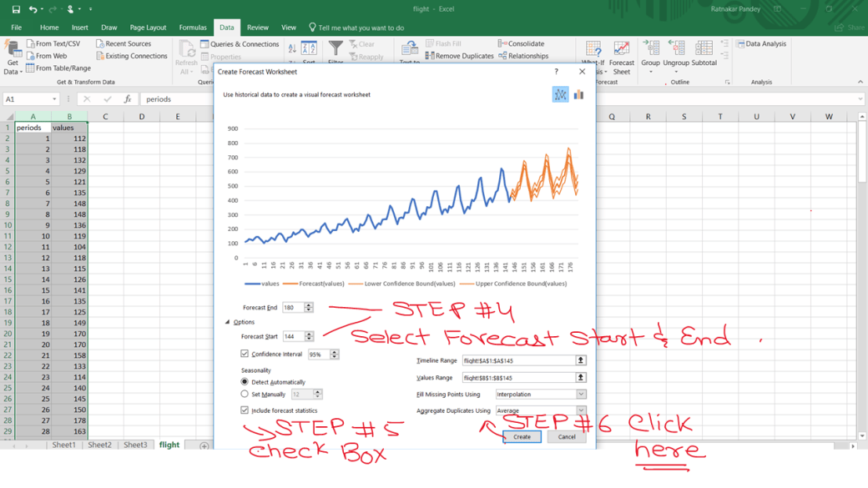868x488 pixels.
Task: Open Data Analysis tool
Action: click(761, 43)
